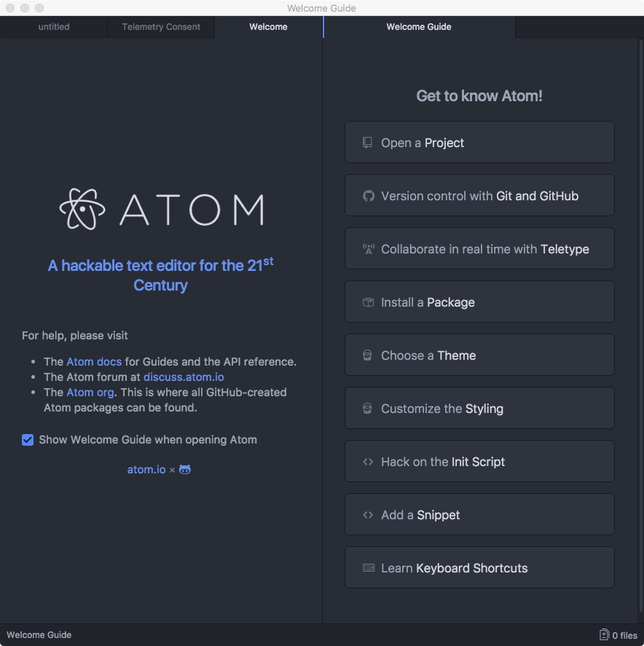Click the paint bucket icon beside Customize the Styling
The width and height of the screenshot is (644, 646).
coord(367,409)
